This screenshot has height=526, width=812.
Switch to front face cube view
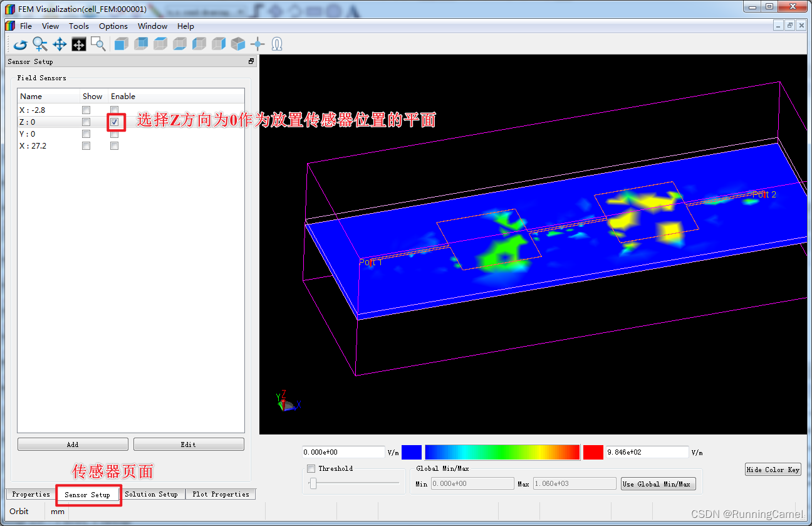coord(122,44)
